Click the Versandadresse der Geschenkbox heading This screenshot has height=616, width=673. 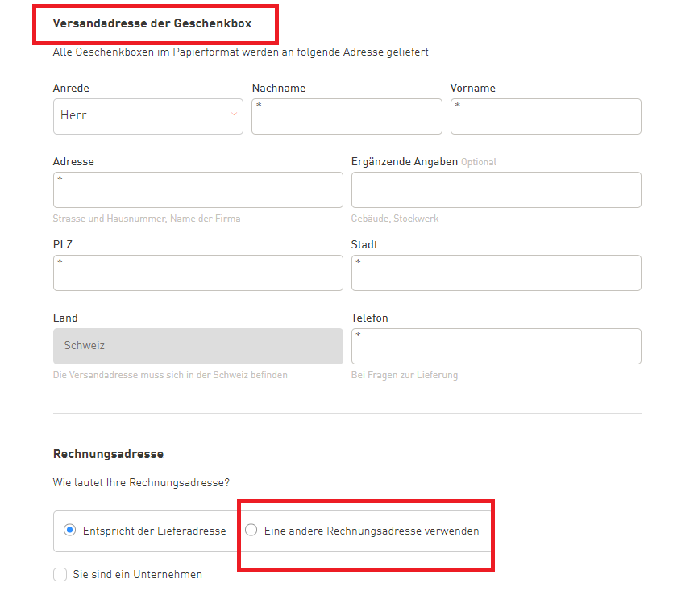click(x=152, y=23)
